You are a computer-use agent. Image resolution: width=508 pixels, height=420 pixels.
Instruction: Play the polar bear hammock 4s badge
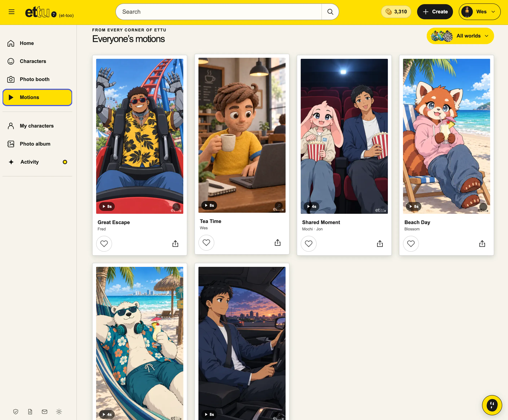point(107,414)
